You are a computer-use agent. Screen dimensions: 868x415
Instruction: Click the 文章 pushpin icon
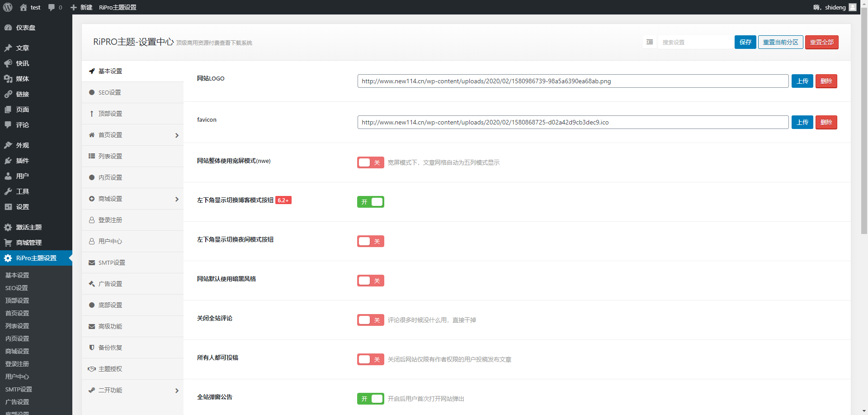8,48
